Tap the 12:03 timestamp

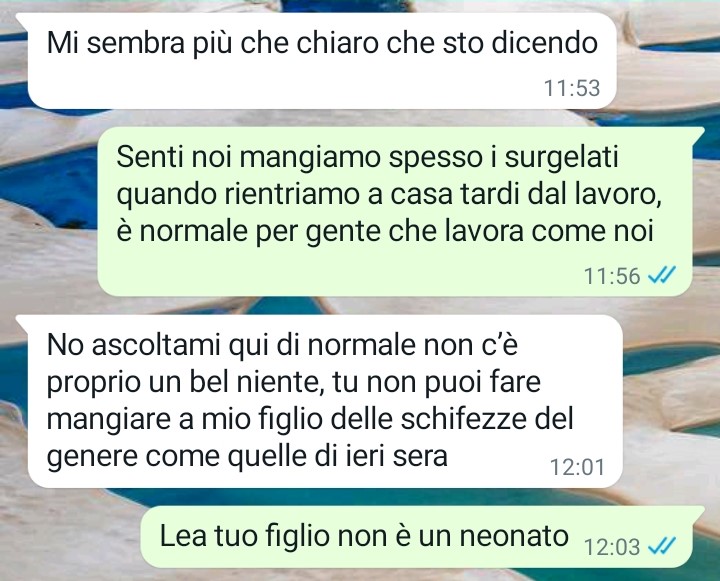pyautogui.click(x=612, y=547)
